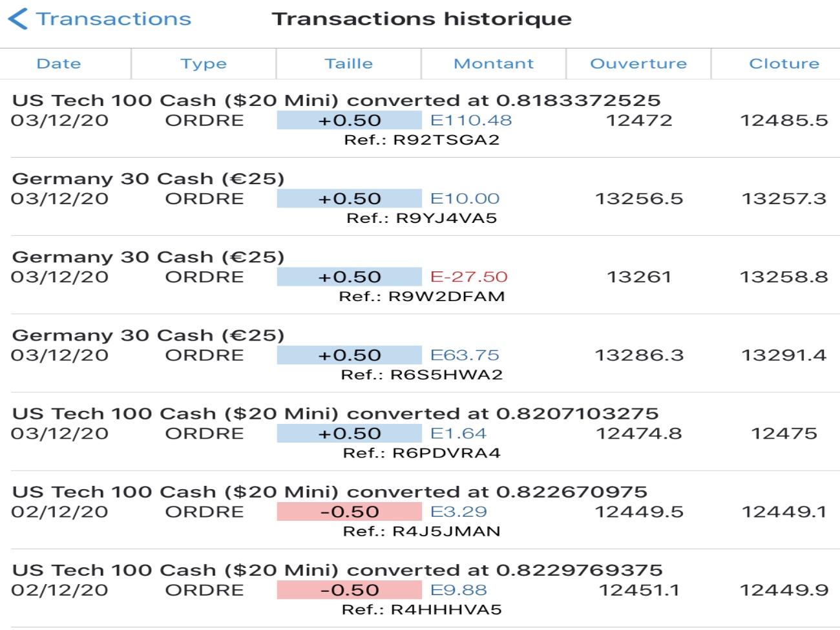Screen dimensions: 840x630
Task: Tap the blue +0.50 size cell beside E63.75
Action: tap(349, 355)
